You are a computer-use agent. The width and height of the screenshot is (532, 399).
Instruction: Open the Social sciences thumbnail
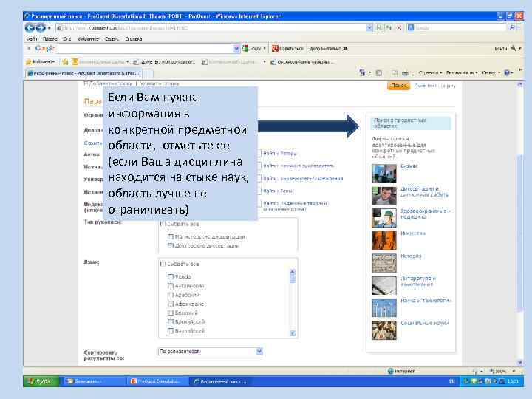[384, 330]
